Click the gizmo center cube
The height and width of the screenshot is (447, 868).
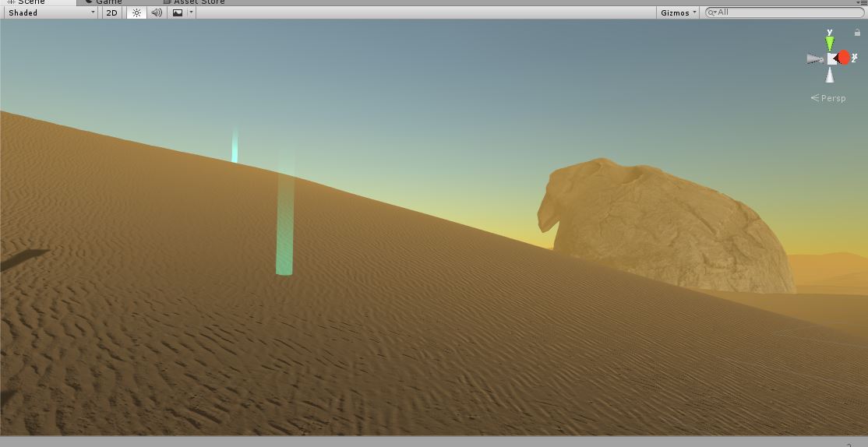coord(832,58)
